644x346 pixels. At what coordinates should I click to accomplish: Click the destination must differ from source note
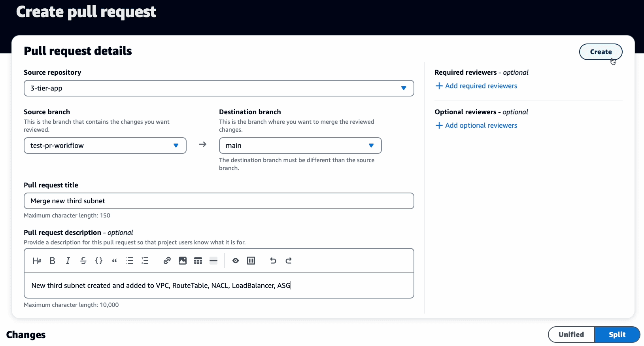[x=297, y=164]
